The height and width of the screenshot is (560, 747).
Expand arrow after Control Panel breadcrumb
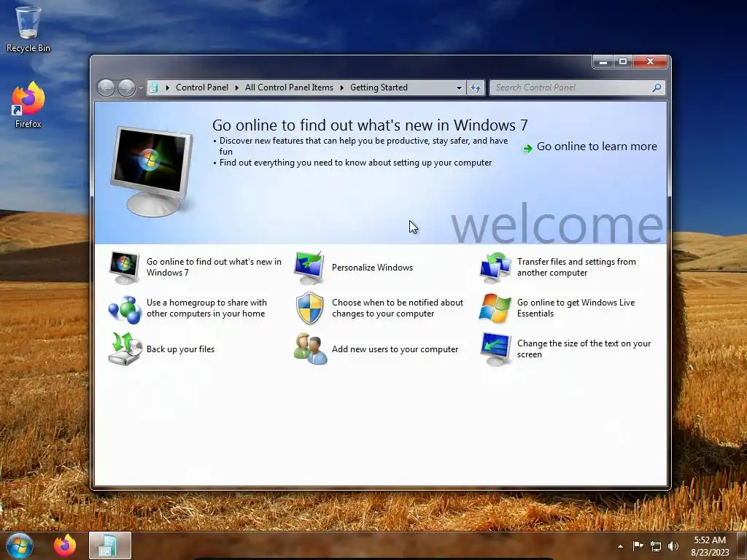pos(236,87)
